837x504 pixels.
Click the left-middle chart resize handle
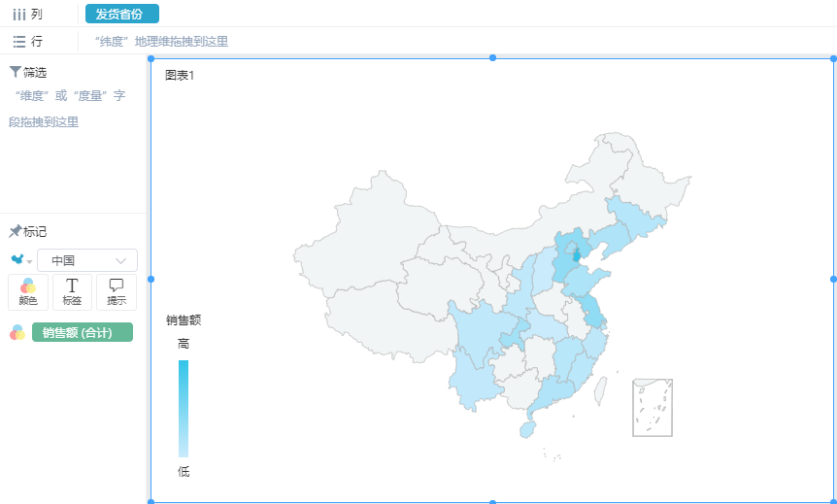coord(151,280)
